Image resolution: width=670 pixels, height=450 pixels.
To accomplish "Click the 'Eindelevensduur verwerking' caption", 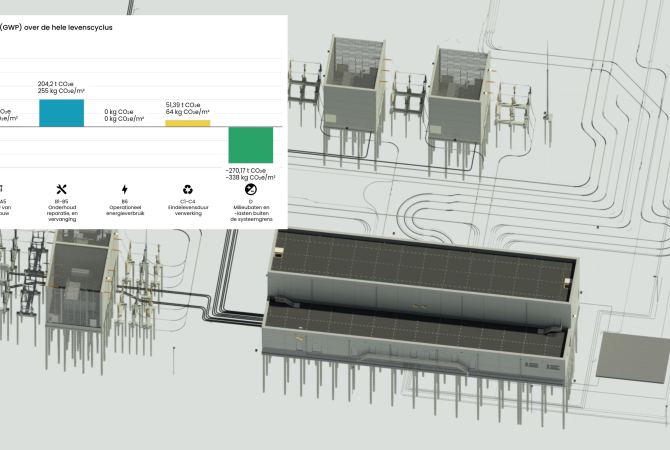I will click(188, 210).
